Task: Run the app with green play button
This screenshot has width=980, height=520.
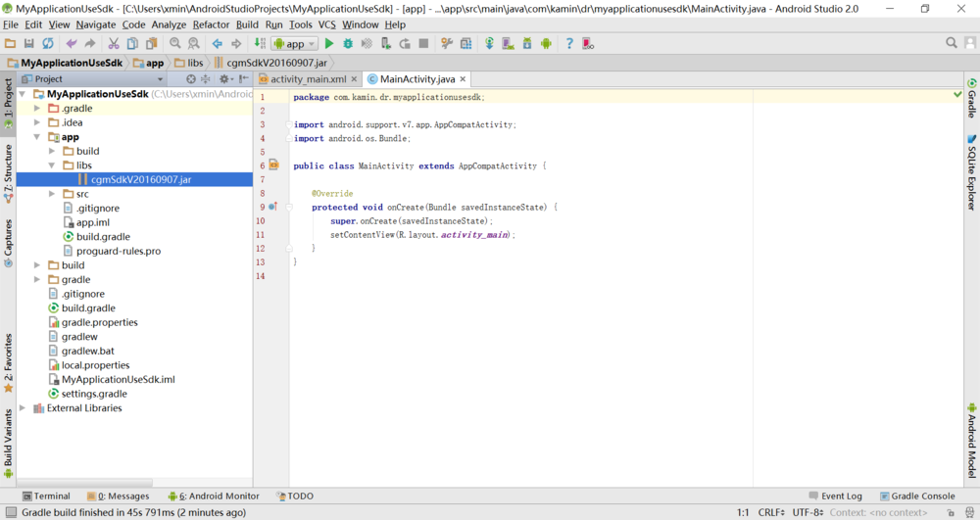Action: click(329, 44)
